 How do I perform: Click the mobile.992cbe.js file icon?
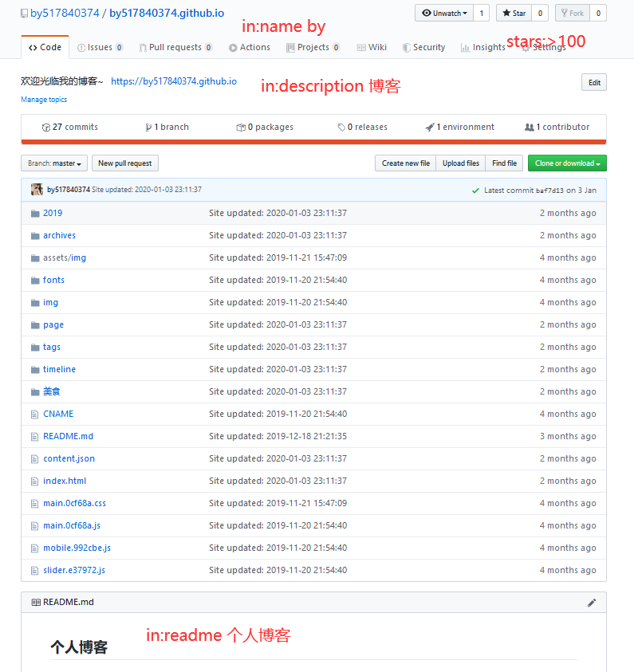tap(35, 548)
